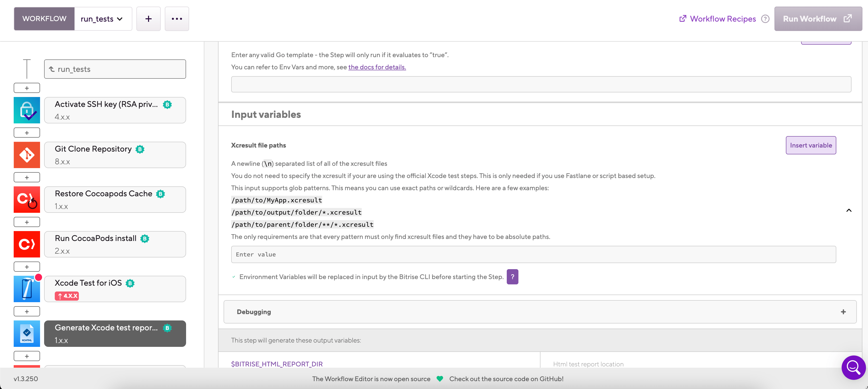Open help via question mark beside Workflow Recipes
Image resolution: width=868 pixels, height=389 pixels.
(x=765, y=19)
